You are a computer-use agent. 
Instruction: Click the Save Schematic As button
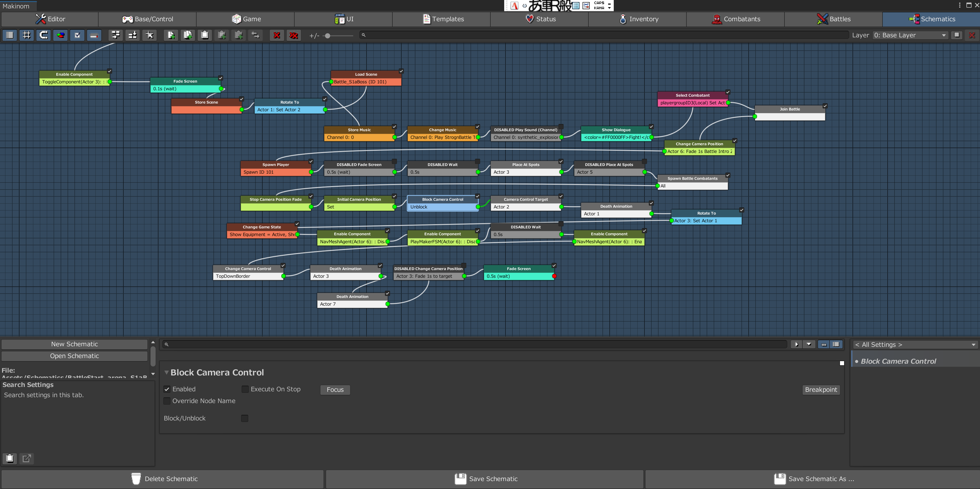click(x=813, y=479)
